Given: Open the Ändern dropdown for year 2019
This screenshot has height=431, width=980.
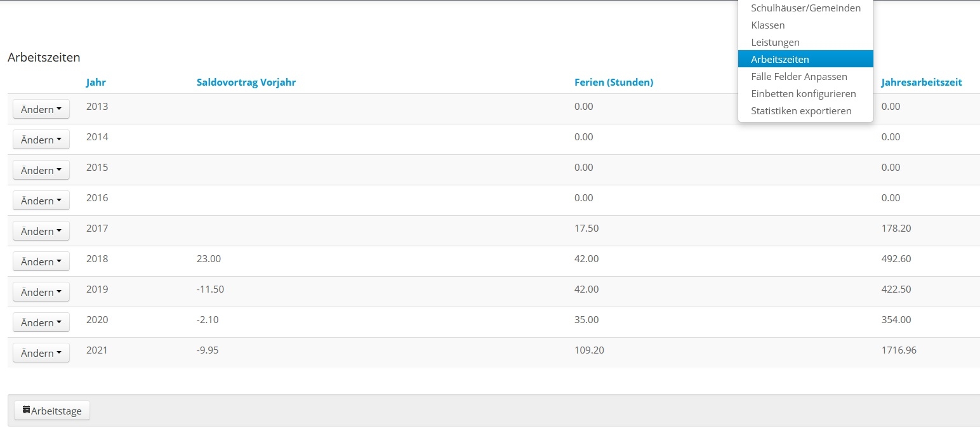Looking at the screenshot, I should [x=41, y=292].
